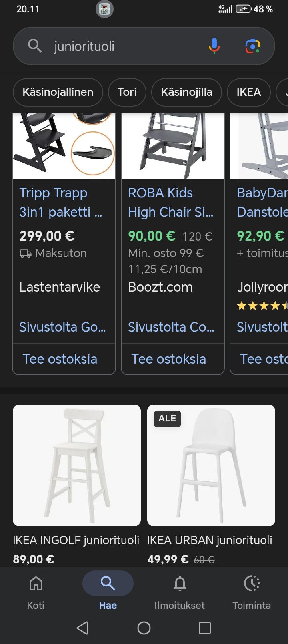Tap the voice search microphone icon
Image resolution: width=288 pixels, height=644 pixels.
point(214,46)
